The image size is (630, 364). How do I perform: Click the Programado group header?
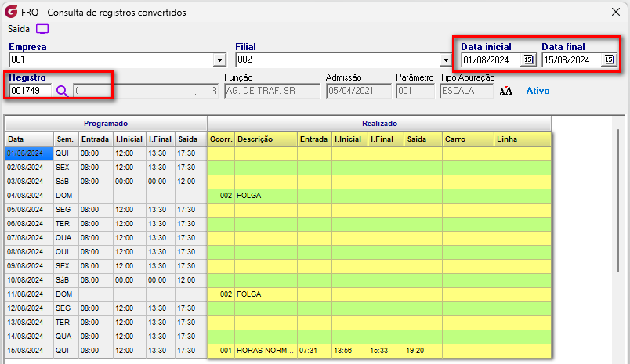(106, 124)
